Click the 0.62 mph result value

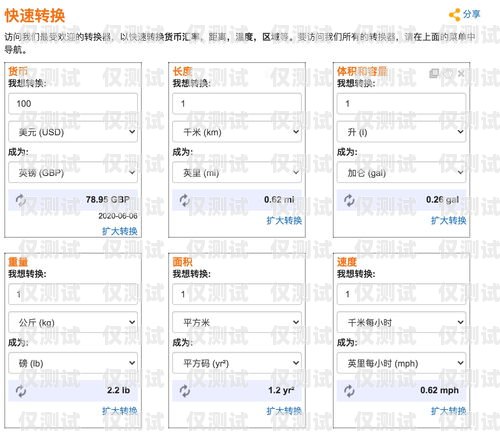(x=439, y=390)
